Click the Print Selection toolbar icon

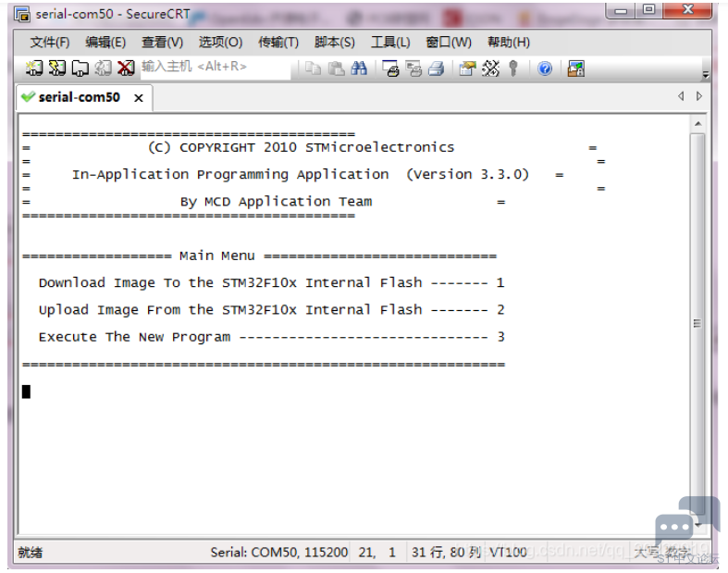pyautogui.click(x=413, y=69)
